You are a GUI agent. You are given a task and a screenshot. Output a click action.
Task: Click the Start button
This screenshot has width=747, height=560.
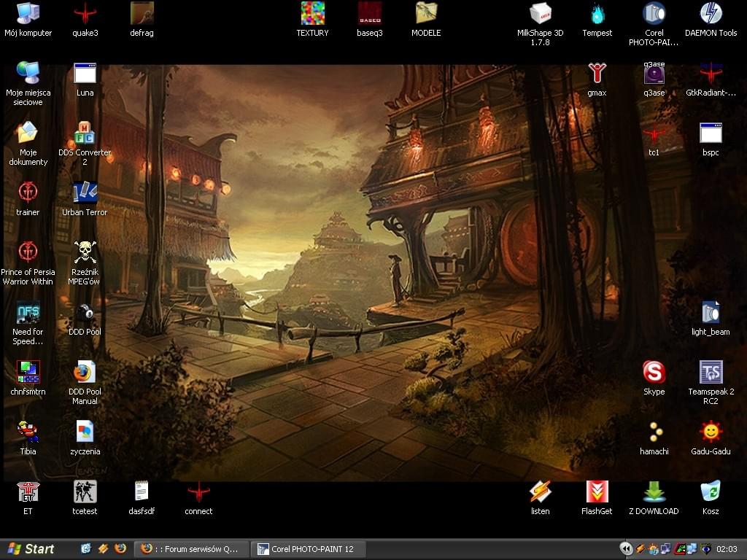coord(31,549)
